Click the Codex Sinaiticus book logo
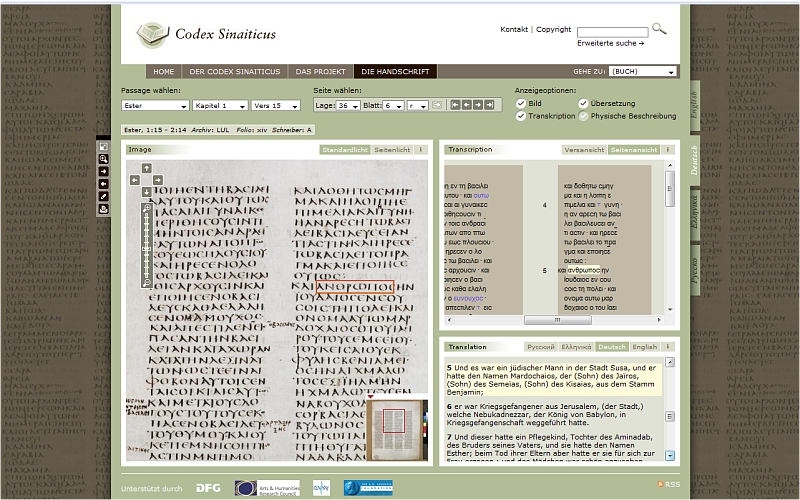This screenshot has height=500, width=800. (x=153, y=35)
